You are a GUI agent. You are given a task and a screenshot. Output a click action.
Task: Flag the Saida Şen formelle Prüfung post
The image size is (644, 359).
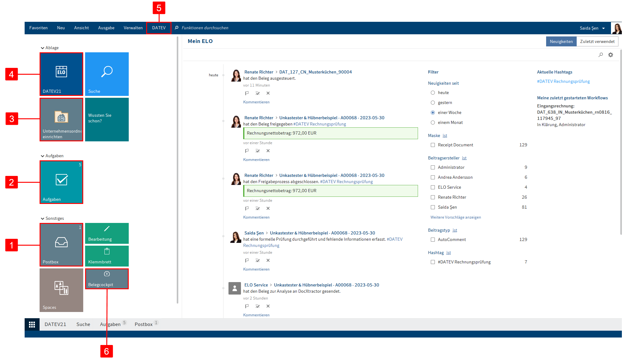[x=247, y=260]
